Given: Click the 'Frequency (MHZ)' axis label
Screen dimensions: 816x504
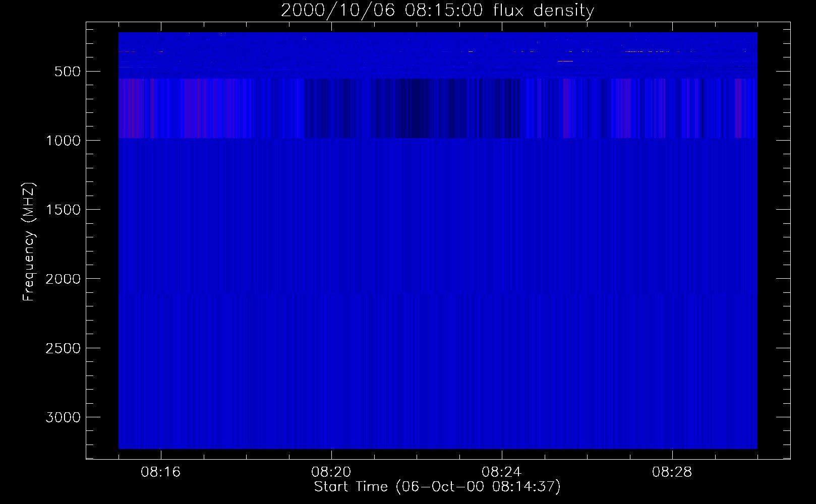Looking at the screenshot, I should pos(29,241).
